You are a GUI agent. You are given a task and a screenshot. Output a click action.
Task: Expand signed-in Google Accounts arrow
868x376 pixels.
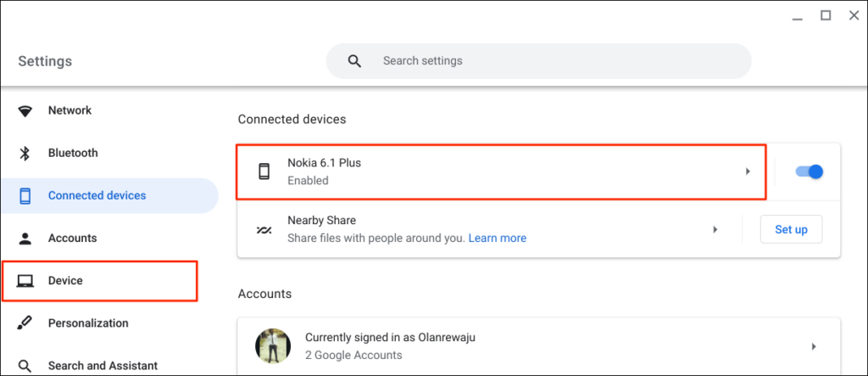tap(814, 346)
